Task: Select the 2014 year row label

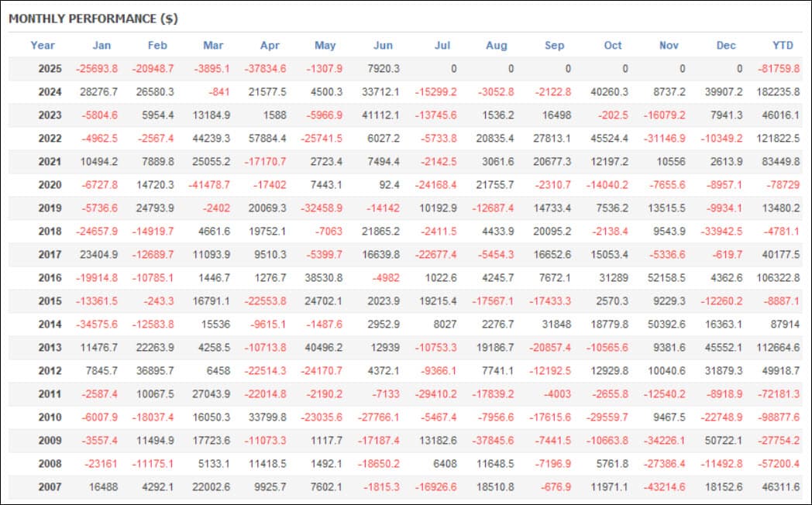Action: [50, 325]
